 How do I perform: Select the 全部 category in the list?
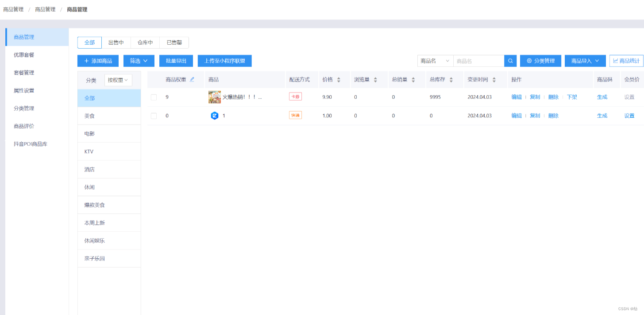click(109, 98)
